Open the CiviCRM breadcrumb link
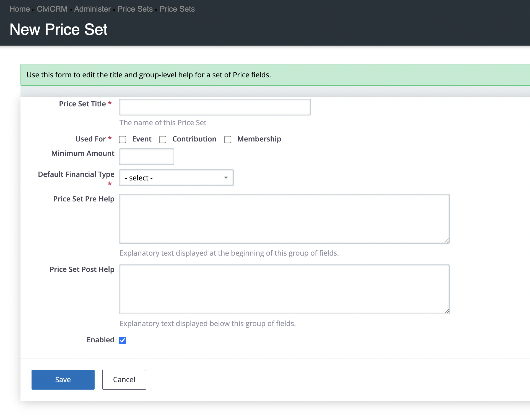 point(52,9)
